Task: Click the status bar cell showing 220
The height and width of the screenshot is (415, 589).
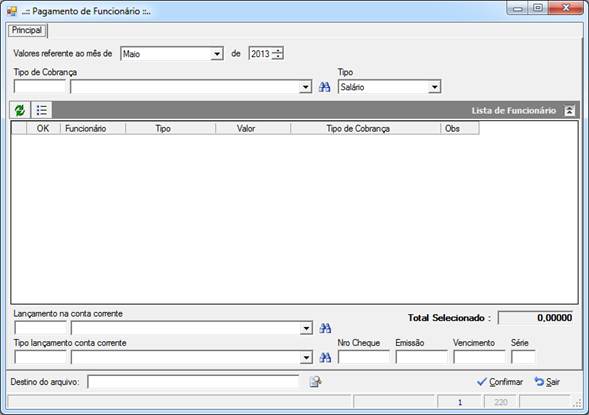Action: click(501, 402)
